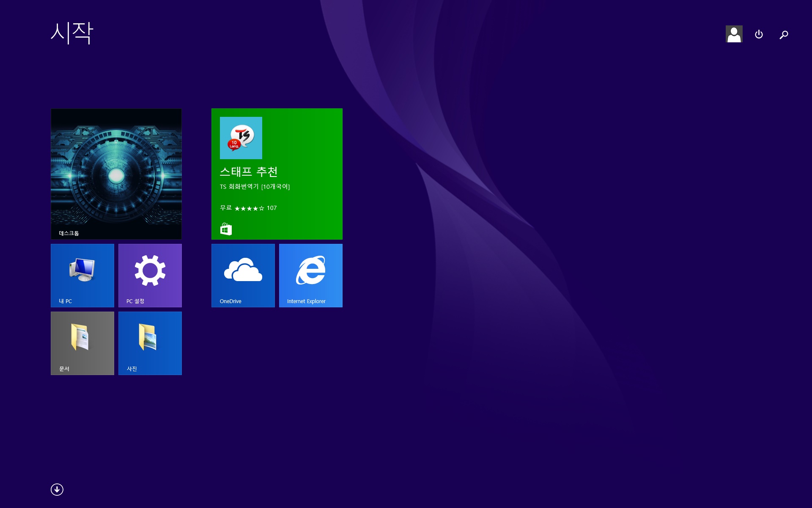Click the 스태프 추천 heading
This screenshot has height=508, width=812.
coord(249,172)
